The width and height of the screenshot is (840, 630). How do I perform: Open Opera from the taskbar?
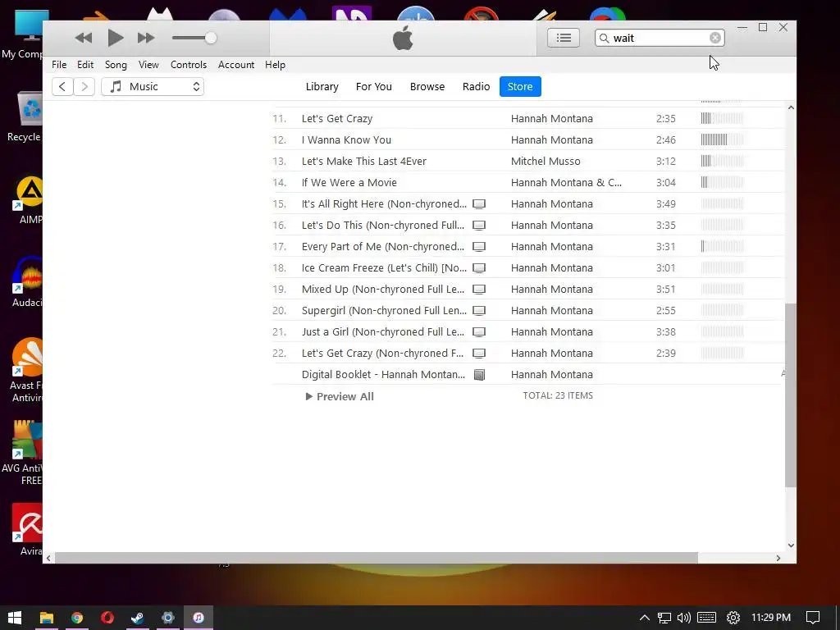107,618
